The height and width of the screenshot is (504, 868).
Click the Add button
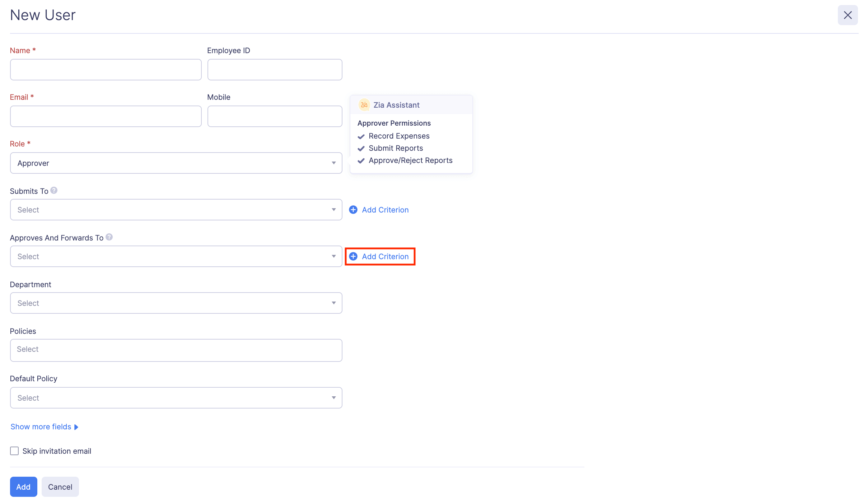pos(23,487)
